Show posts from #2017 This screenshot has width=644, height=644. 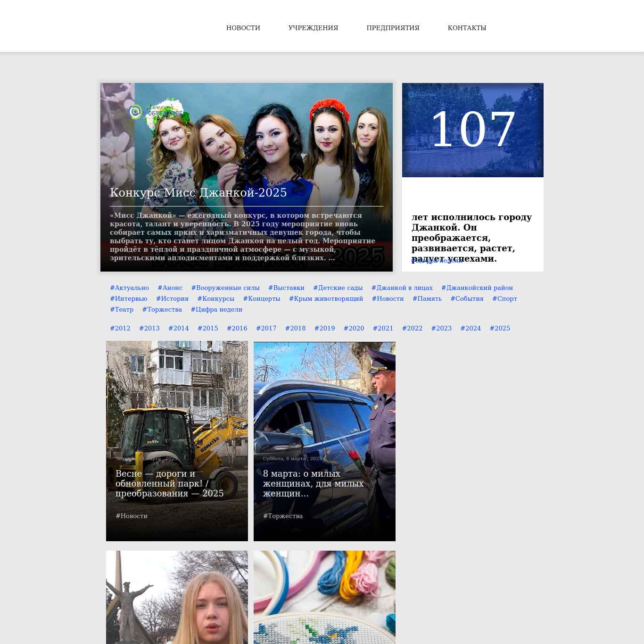pos(266,328)
